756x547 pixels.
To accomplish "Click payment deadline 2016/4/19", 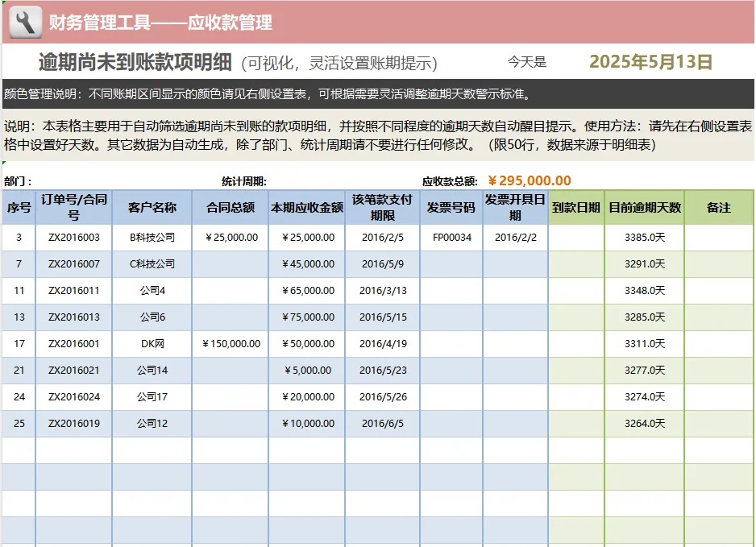I will (x=383, y=344).
